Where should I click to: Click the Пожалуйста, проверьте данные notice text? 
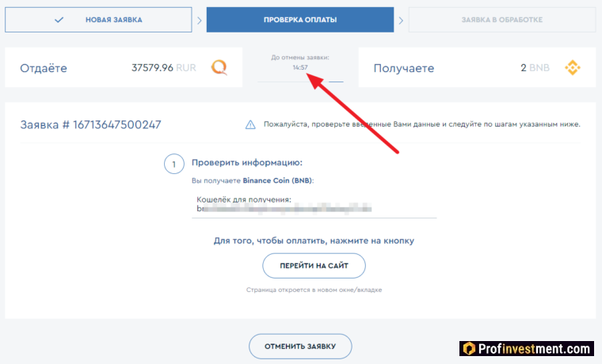point(422,124)
